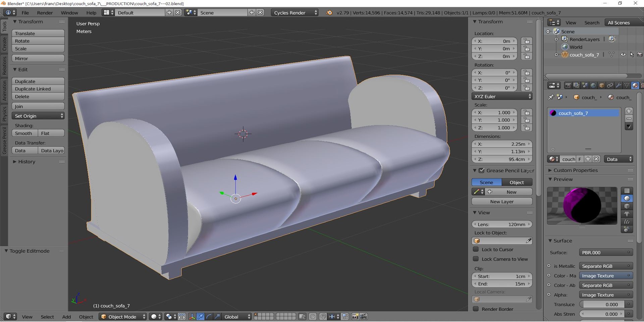This screenshot has width=644, height=322.
Task: Open the Mesh Data properties tab triangle icon
Action: [626, 86]
